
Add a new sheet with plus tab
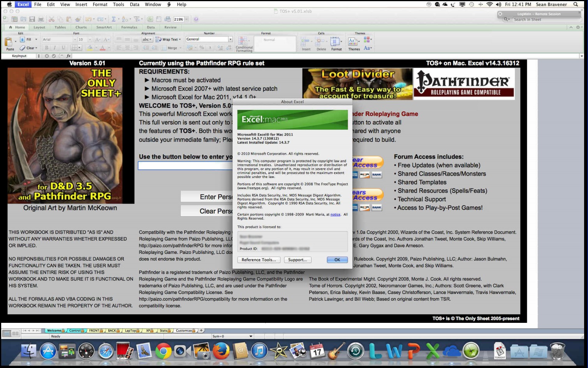(x=201, y=331)
